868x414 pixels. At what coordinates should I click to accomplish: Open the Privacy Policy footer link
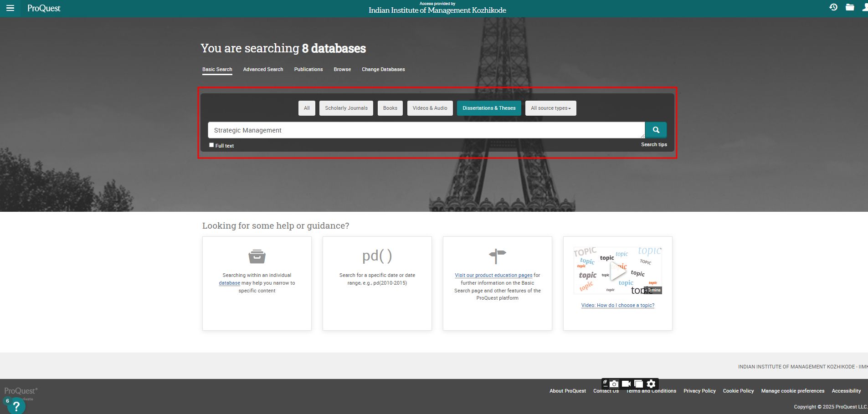(x=699, y=391)
